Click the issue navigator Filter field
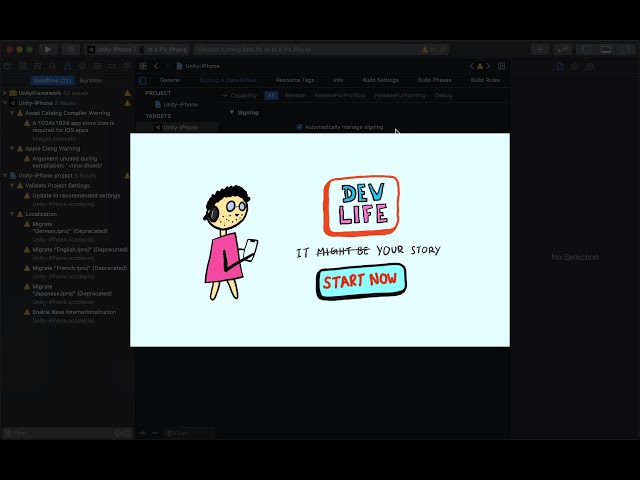 click(x=60, y=433)
